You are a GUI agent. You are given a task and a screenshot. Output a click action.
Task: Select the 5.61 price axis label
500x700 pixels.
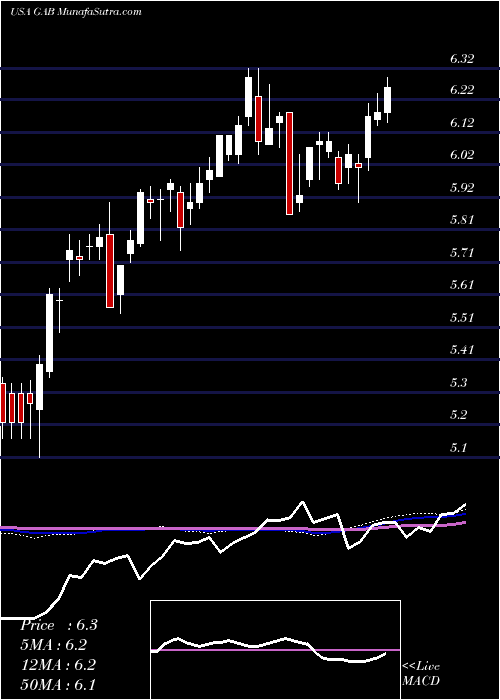pos(462,285)
